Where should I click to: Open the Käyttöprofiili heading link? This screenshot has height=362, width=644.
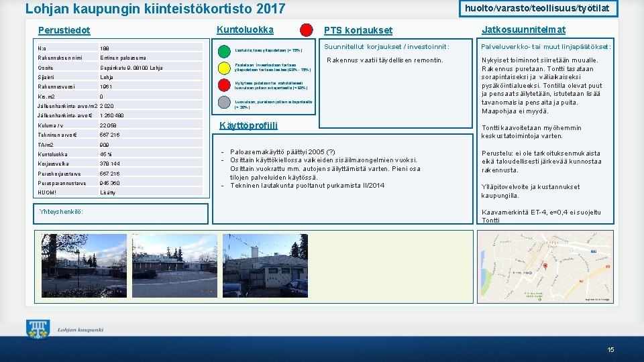pyautogui.click(x=248, y=125)
